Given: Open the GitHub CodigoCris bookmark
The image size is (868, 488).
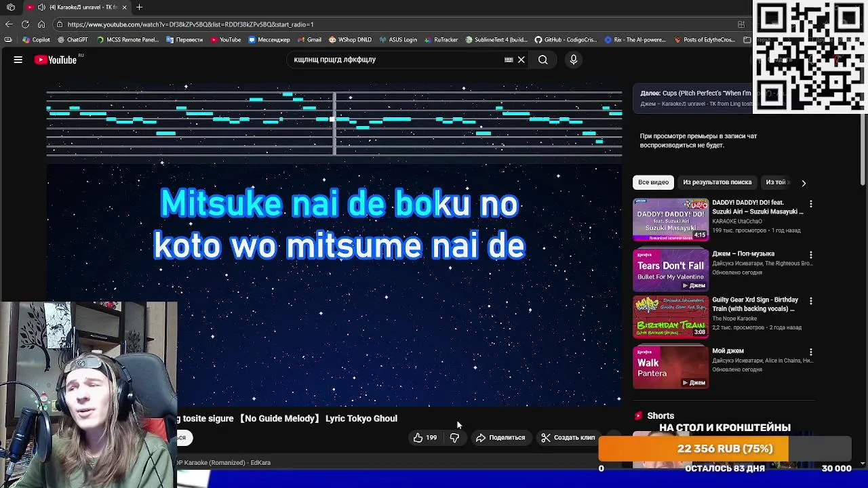Looking at the screenshot, I should [566, 40].
